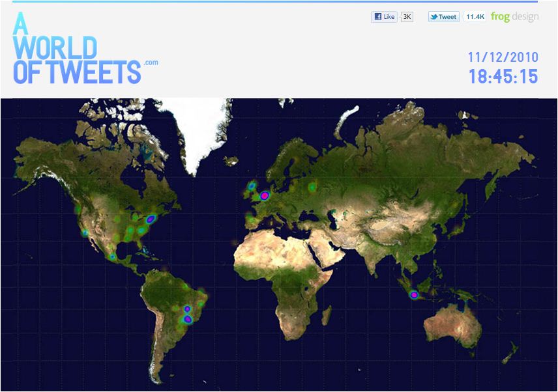
Task: Click the date 11/12/2010
Action: pos(503,57)
